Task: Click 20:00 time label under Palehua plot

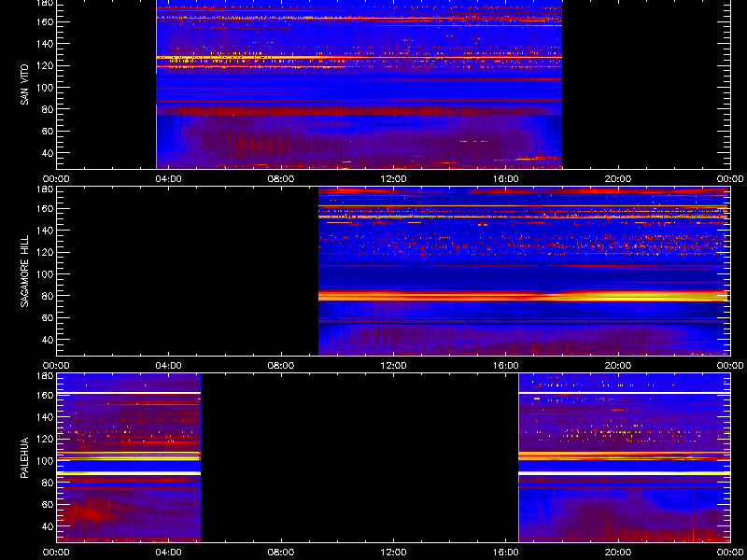Action: 618,553
